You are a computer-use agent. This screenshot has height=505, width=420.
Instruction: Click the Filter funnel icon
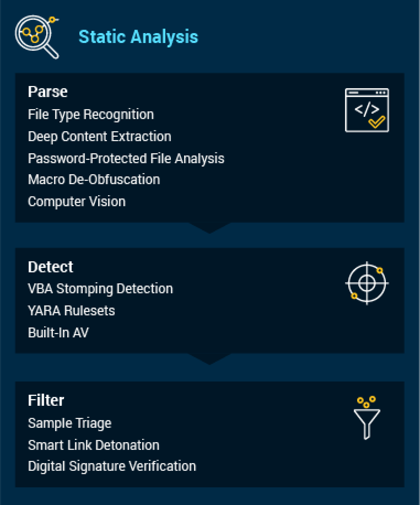367,418
